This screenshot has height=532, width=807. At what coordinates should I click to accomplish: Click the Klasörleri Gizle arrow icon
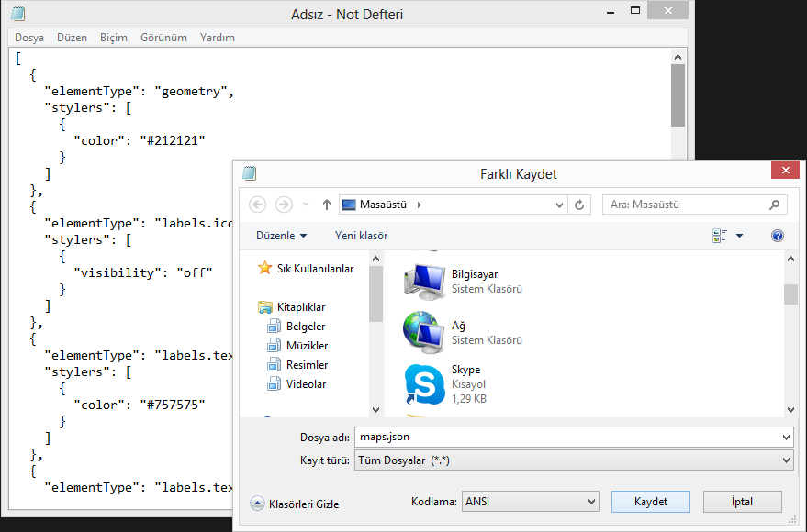pyautogui.click(x=257, y=504)
